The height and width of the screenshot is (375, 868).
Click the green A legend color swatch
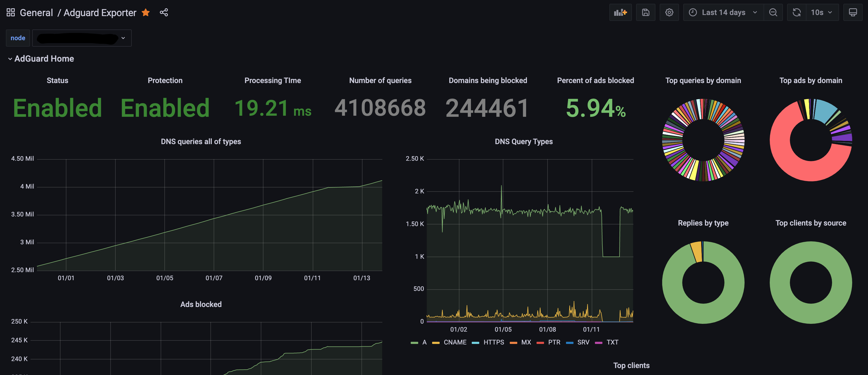414,343
